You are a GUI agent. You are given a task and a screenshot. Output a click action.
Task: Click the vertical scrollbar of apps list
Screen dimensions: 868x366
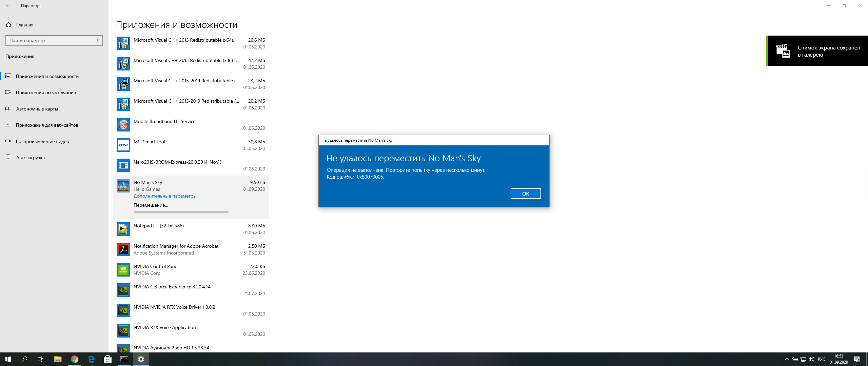867,185
